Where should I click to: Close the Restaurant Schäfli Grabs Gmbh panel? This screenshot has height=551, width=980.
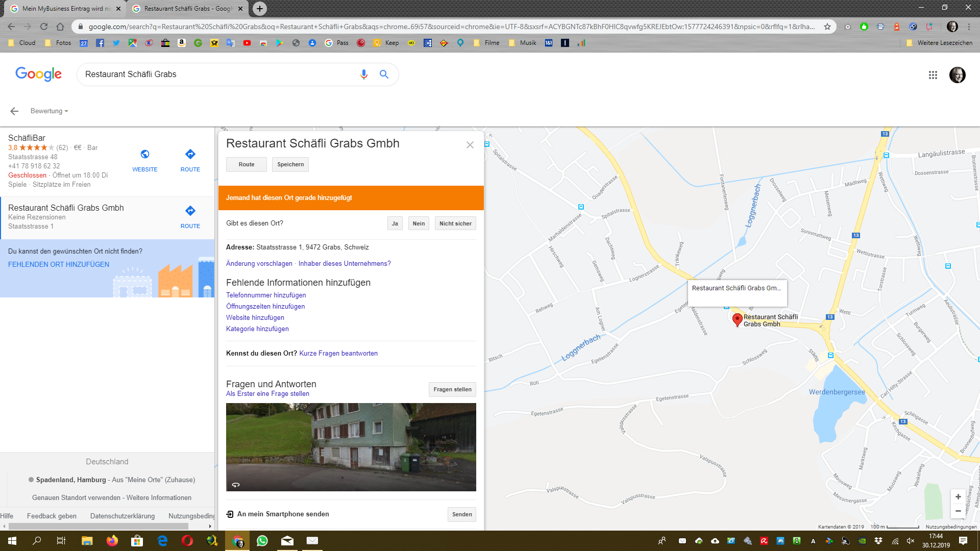pos(470,145)
